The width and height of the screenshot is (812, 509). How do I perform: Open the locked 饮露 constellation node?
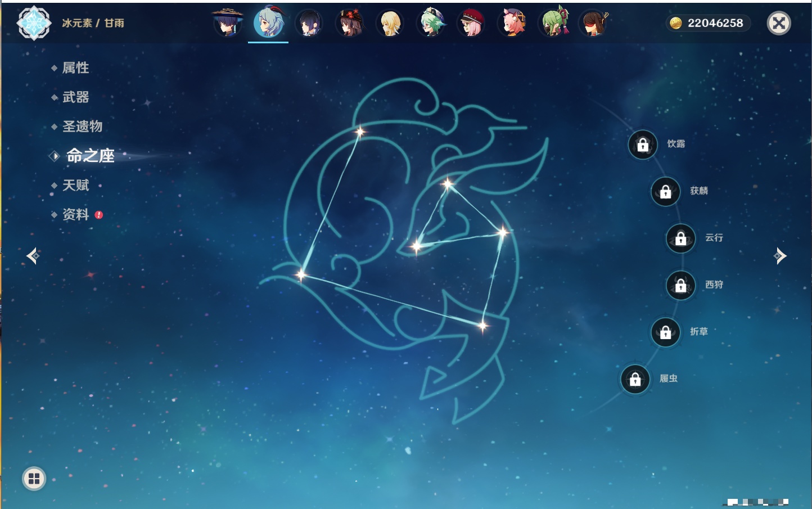click(x=643, y=145)
